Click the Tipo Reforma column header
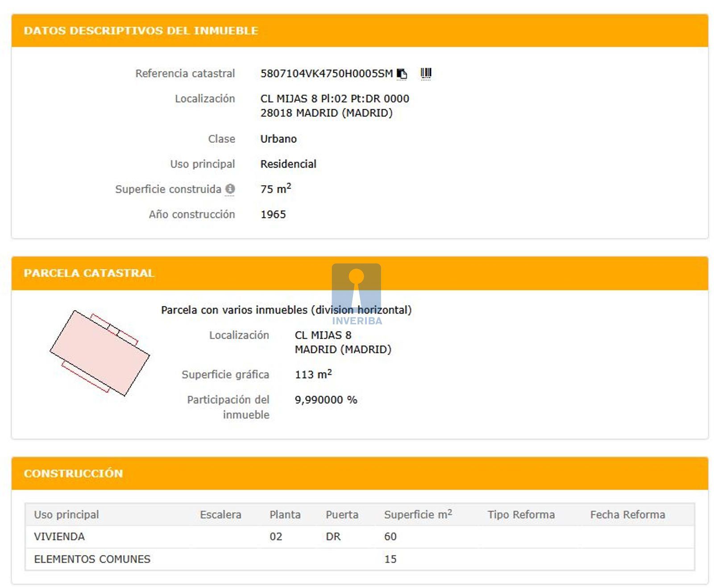 (x=521, y=514)
